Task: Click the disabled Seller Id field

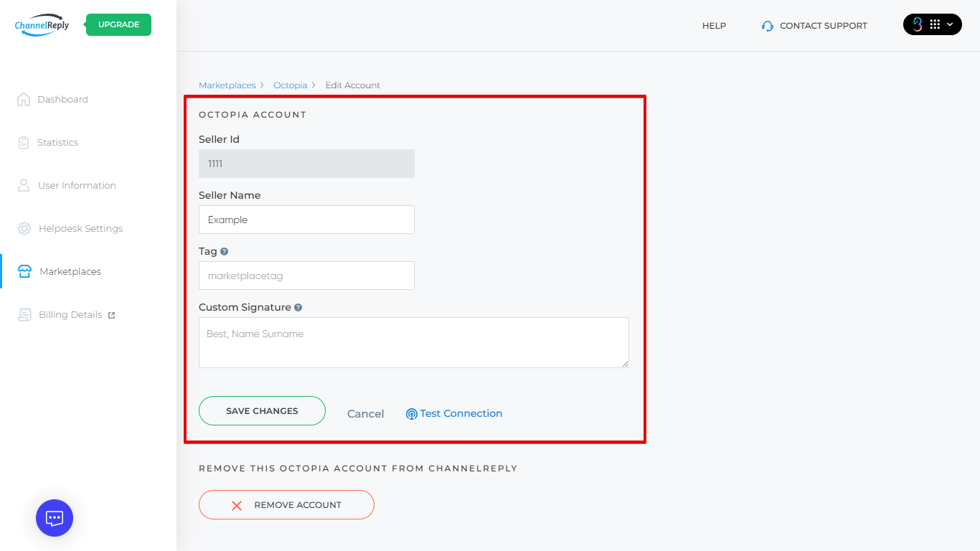Action: coord(306,164)
